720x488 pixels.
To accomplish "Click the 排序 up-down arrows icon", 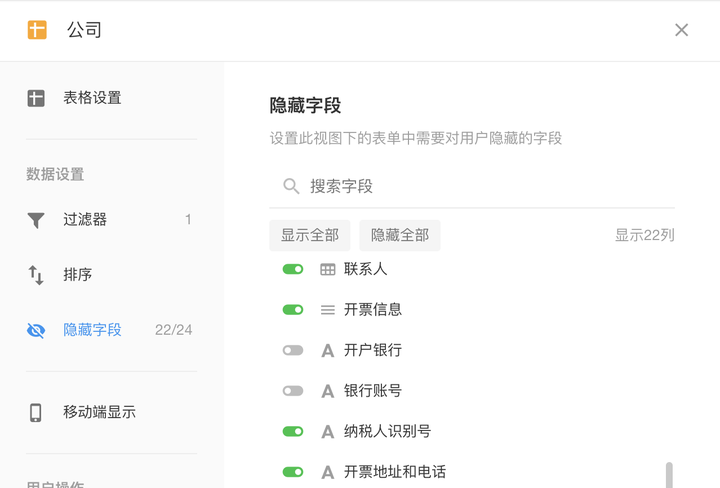I will coord(36,275).
